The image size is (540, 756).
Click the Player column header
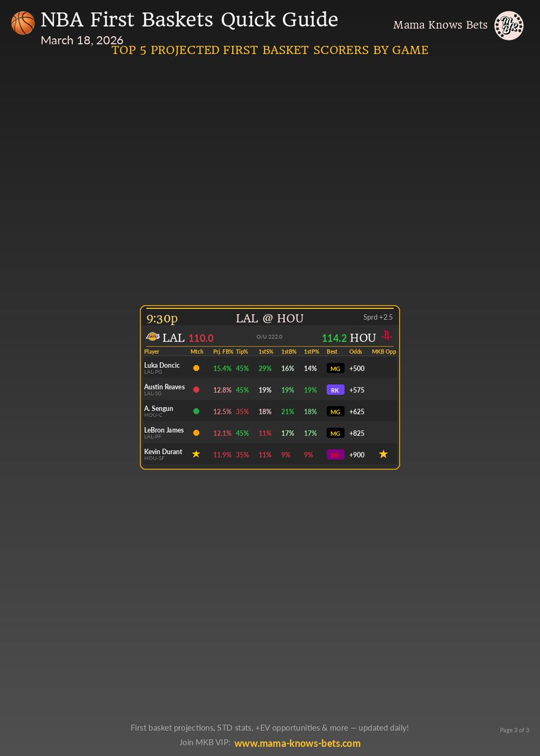coord(152,352)
